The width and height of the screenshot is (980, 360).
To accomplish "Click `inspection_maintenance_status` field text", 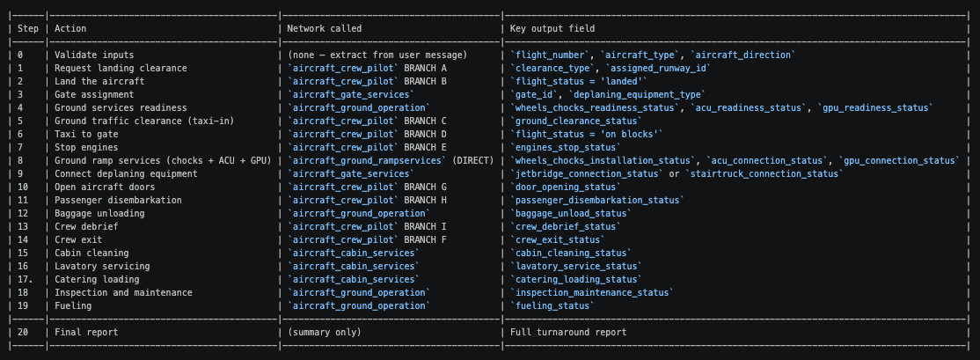I will (x=592, y=292).
